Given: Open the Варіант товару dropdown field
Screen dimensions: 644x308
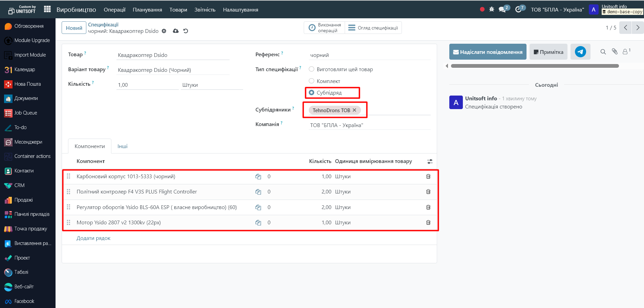Looking at the screenshot, I should click(173, 70).
